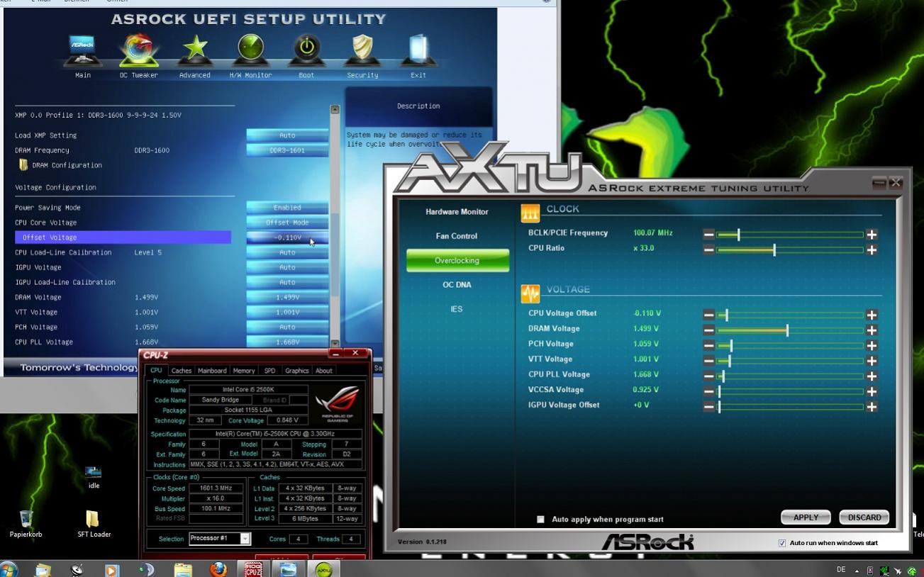Open OC DNA section in AXTU
924x577 pixels.
point(457,285)
